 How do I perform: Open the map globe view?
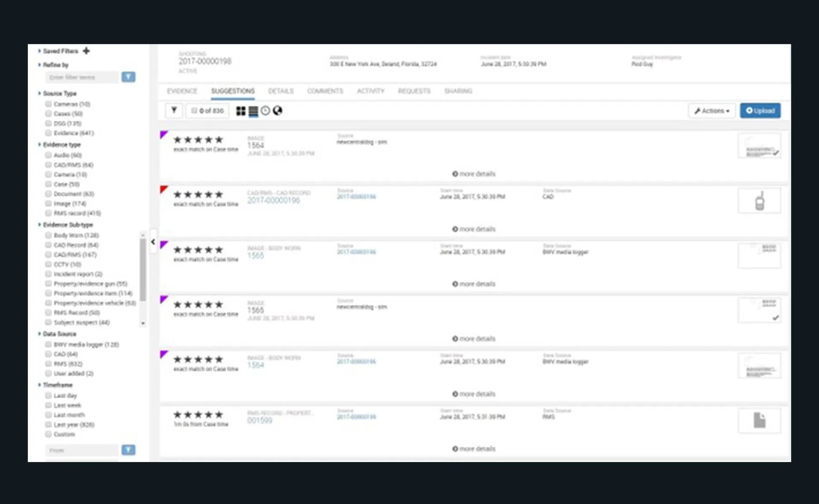coord(278,111)
